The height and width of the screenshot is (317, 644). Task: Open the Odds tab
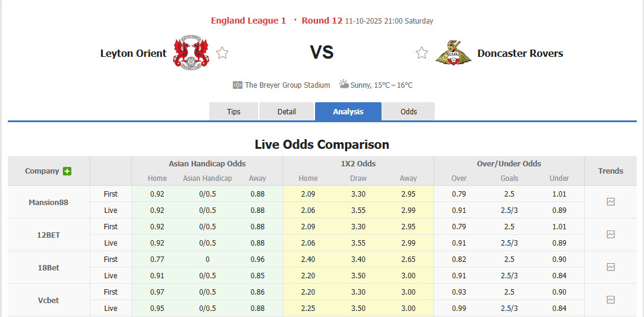point(409,112)
